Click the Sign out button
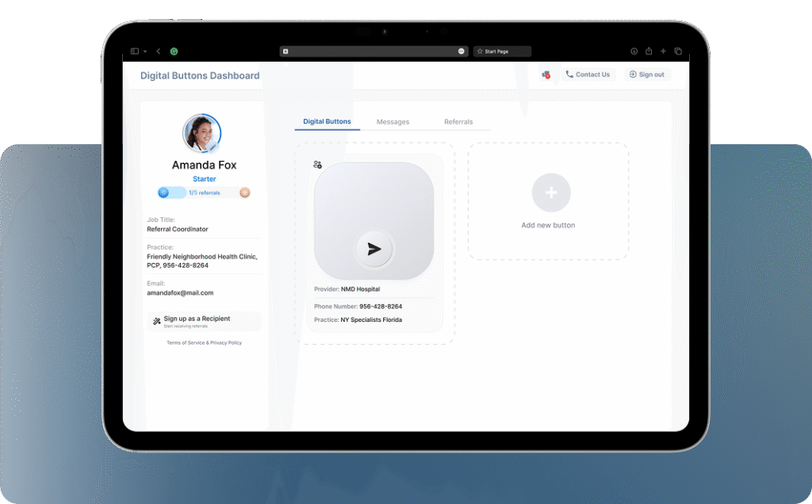The height and width of the screenshot is (504, 812). 646,74
